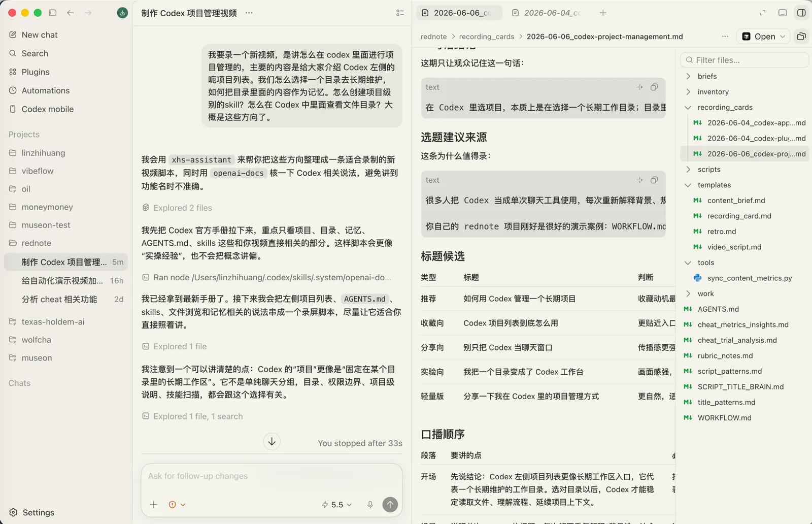Click the green update download icon

point(122,13)
